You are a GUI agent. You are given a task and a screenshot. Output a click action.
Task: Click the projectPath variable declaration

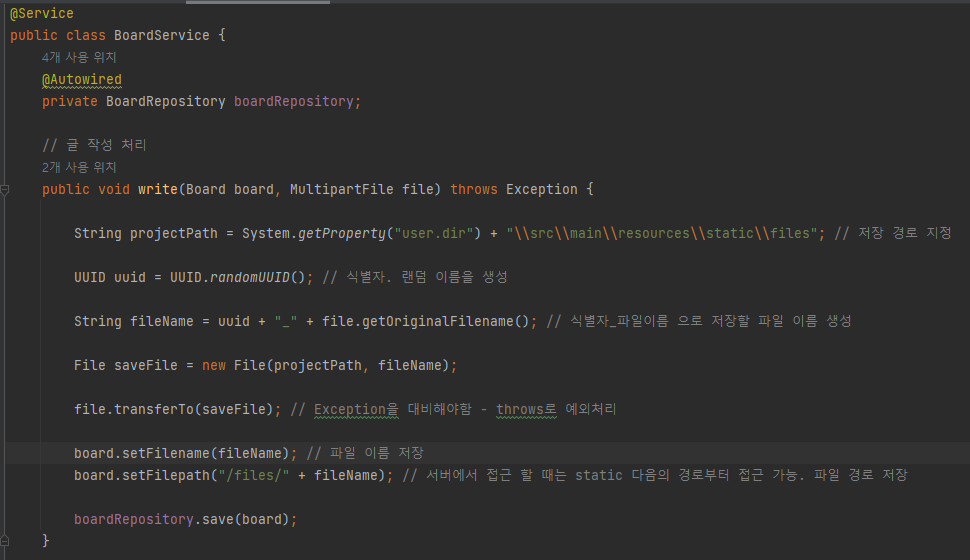click(174, 233)
